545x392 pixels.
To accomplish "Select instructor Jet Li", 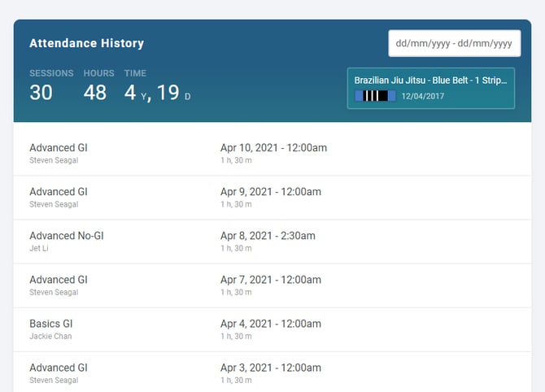I will point(40,248).
